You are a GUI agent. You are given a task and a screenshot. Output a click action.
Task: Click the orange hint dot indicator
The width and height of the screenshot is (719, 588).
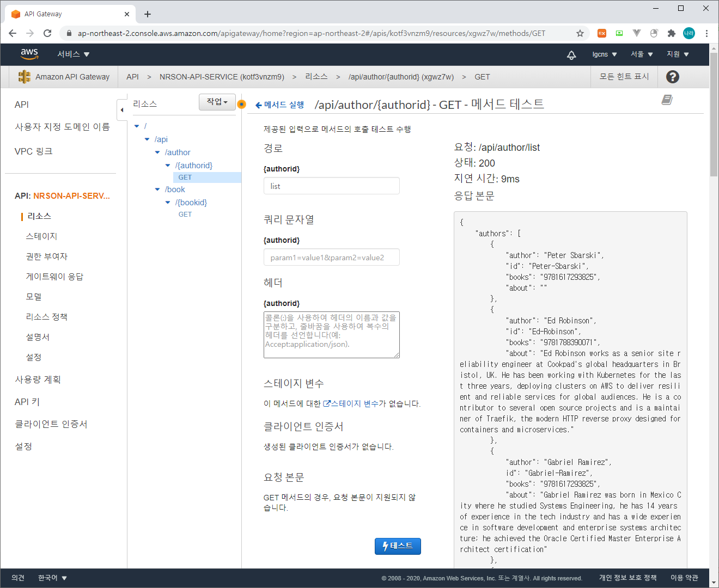242,104
